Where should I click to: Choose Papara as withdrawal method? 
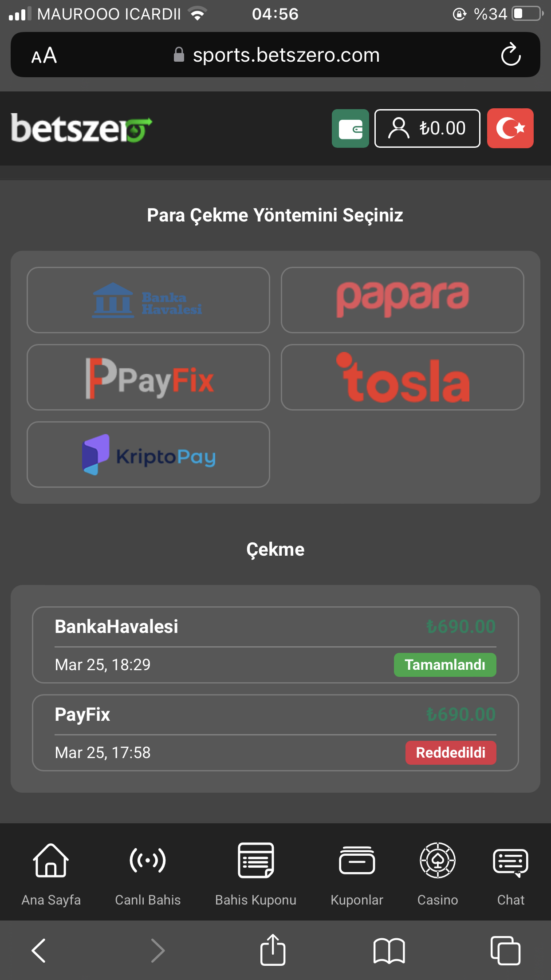click(x=402, y=300)
